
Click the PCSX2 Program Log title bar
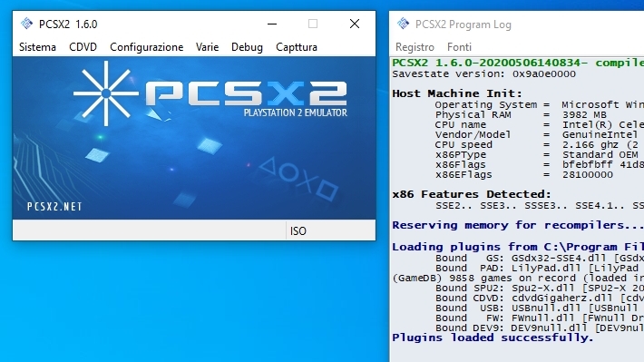pyautogui.click(x=517, y=24)
